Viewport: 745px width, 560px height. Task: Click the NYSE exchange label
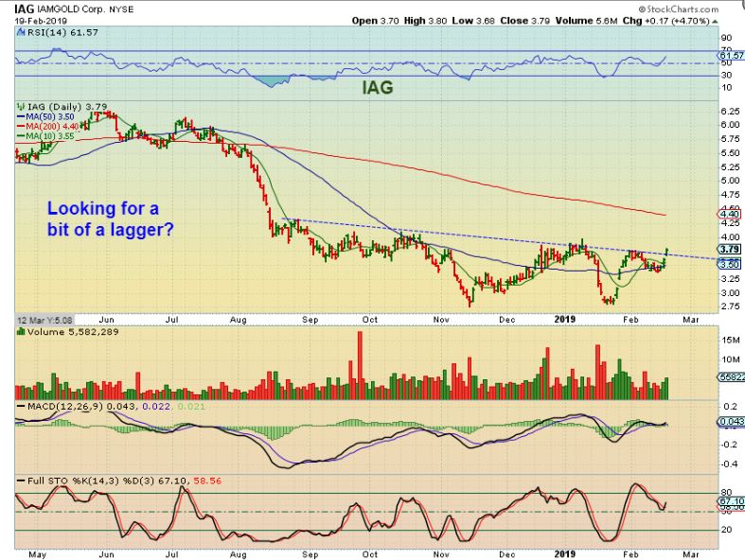tap(121, 9)
